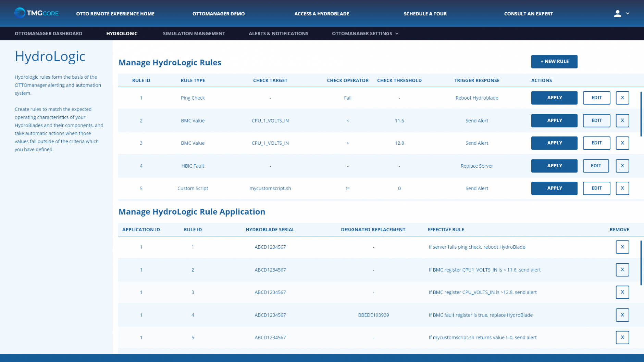Viewport: 644px width, 362px height.
Task: Click the rules table scrollbar
Action: 641,114
